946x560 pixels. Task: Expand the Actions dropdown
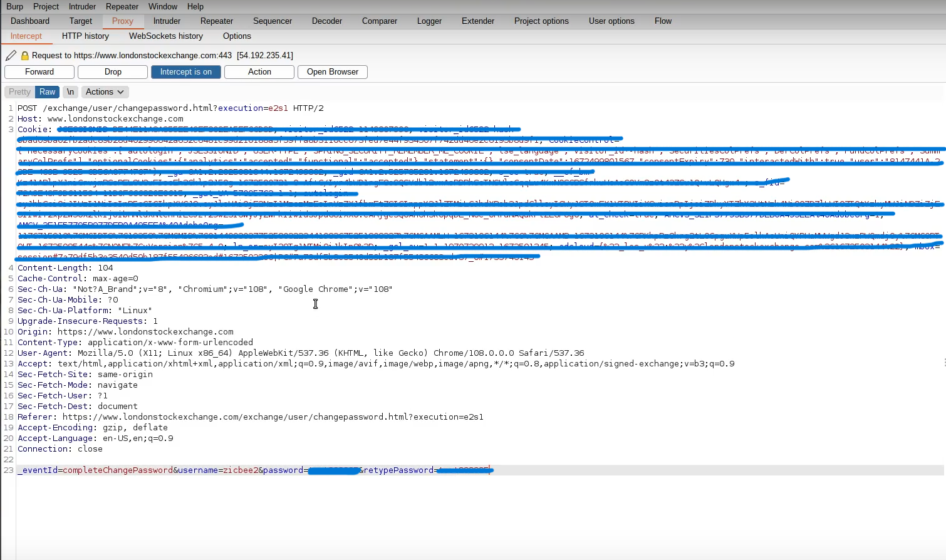click(x=105, y=92)
